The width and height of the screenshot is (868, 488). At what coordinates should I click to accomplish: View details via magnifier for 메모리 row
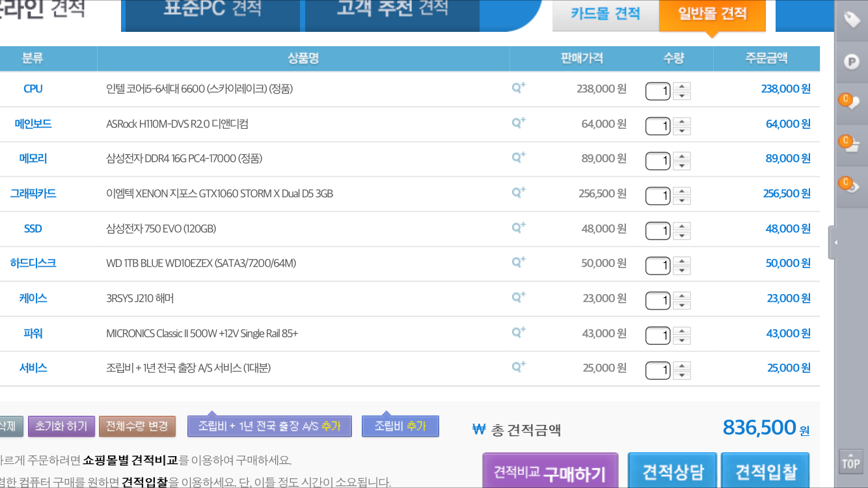pyautogui.click(x=518, y=157)
